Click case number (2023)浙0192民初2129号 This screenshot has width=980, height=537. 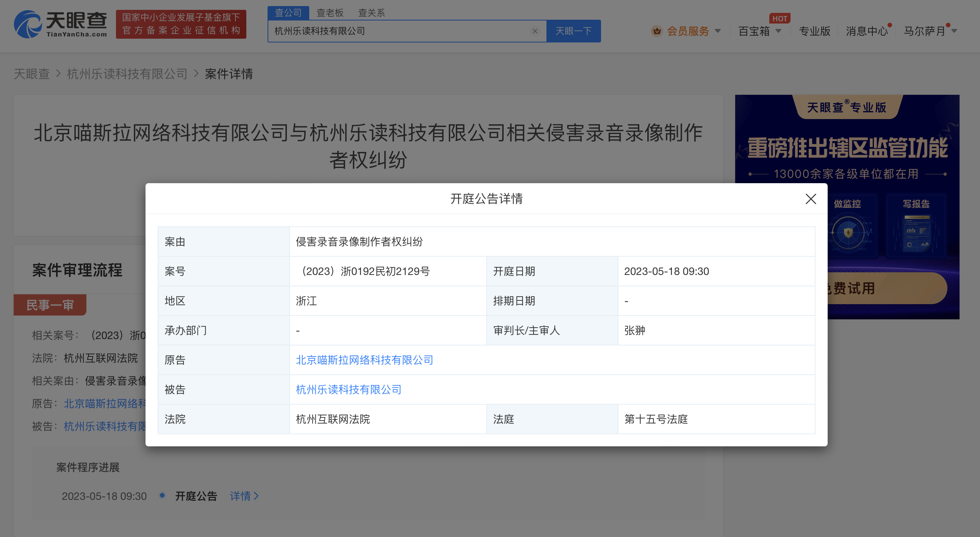click(x=363, y=272)
